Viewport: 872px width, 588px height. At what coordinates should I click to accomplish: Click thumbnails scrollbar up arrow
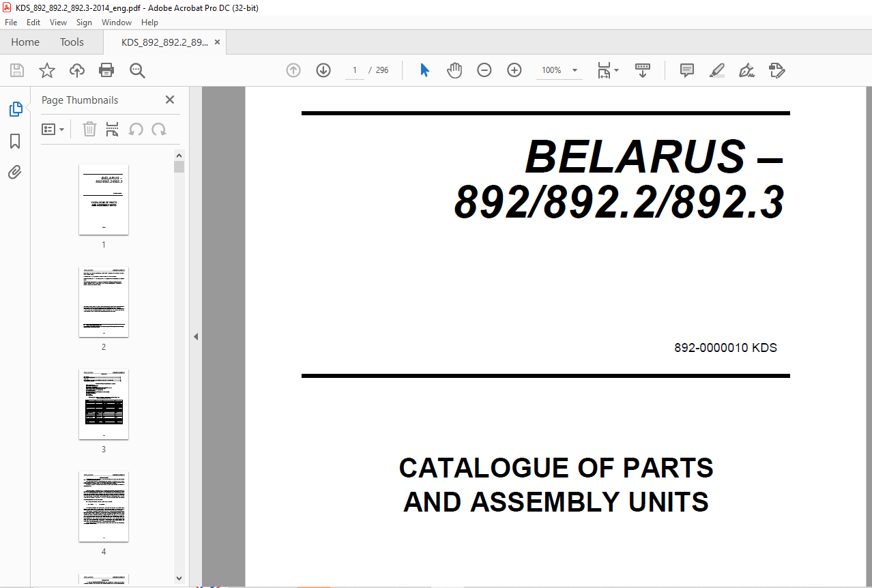(179, 155)
